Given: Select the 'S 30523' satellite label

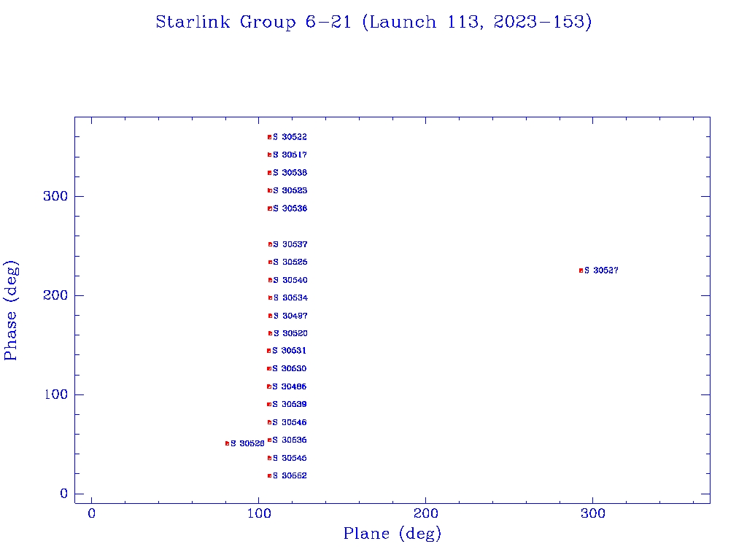Looking at the screenshot, I should point(290,190).
